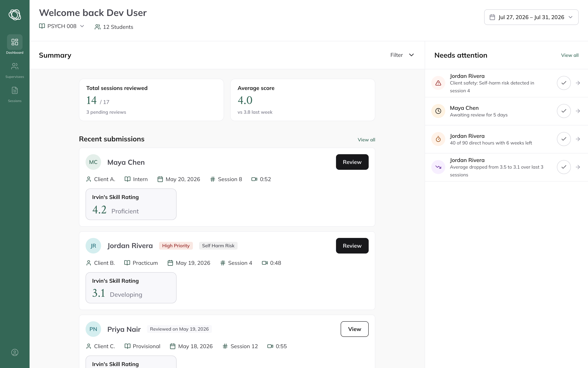Click calendar icon beside May 19, 2026
Image resolution: width=588 pixels, height=368 pixels.
pos(170,263)
